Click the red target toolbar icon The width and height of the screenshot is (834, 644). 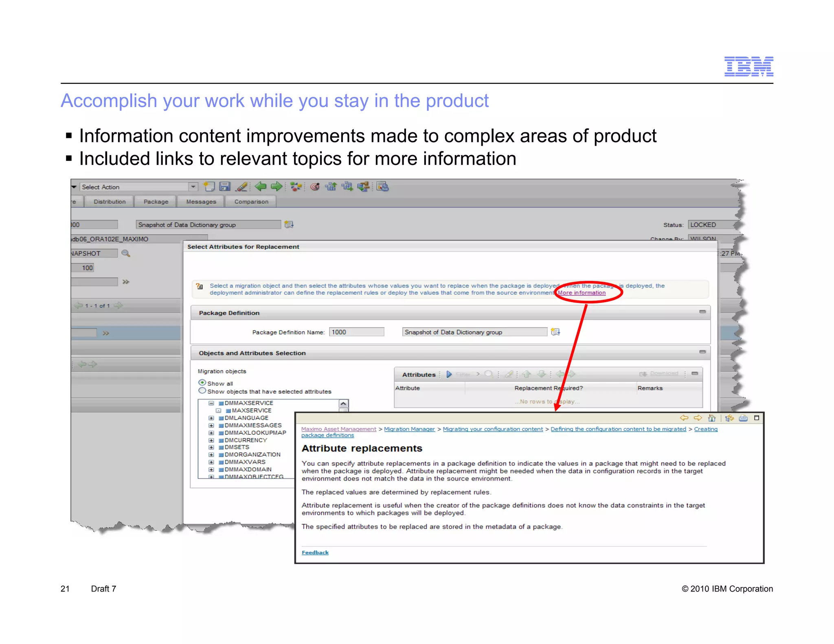[x=315, y=187]
